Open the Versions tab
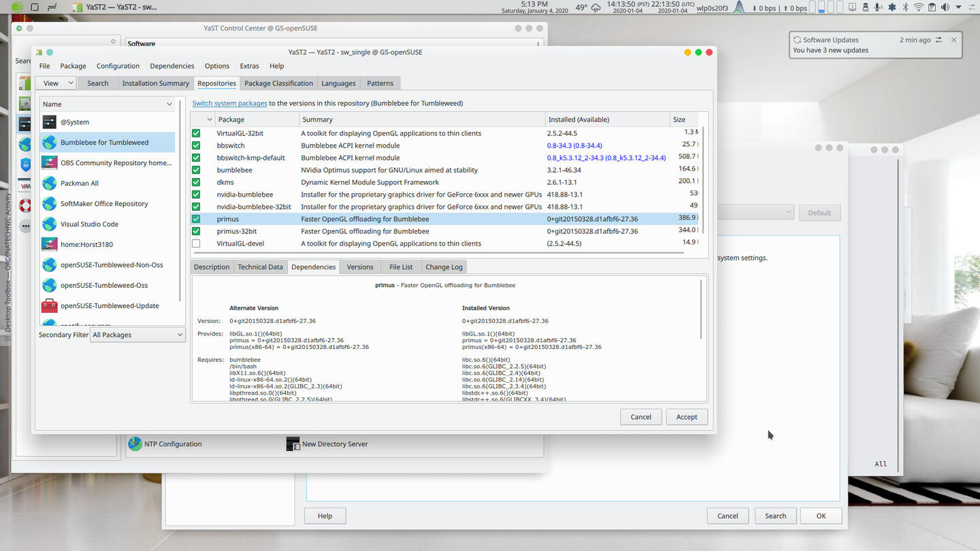Image resolution: width=980 pixels, height=551 pixels. tap(360, 267)
